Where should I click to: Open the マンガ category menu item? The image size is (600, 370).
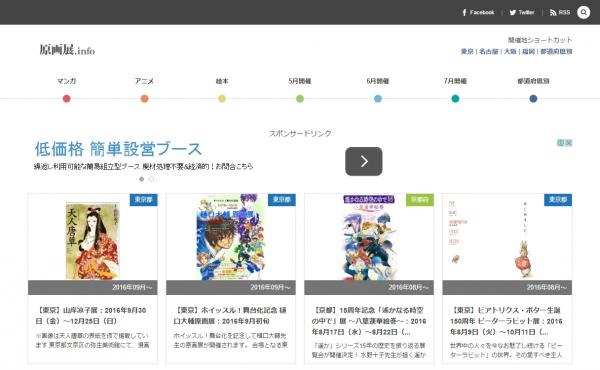[67, 81]
